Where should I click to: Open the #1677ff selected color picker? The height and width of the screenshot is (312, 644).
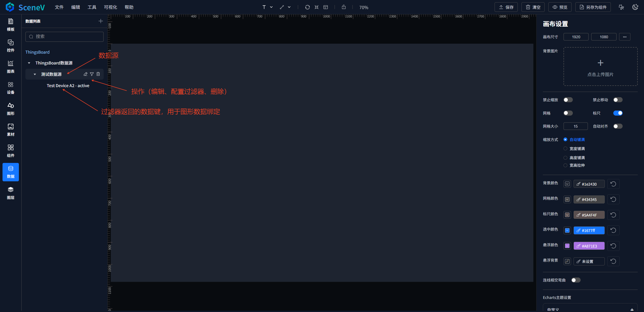[x=589, y=230]
